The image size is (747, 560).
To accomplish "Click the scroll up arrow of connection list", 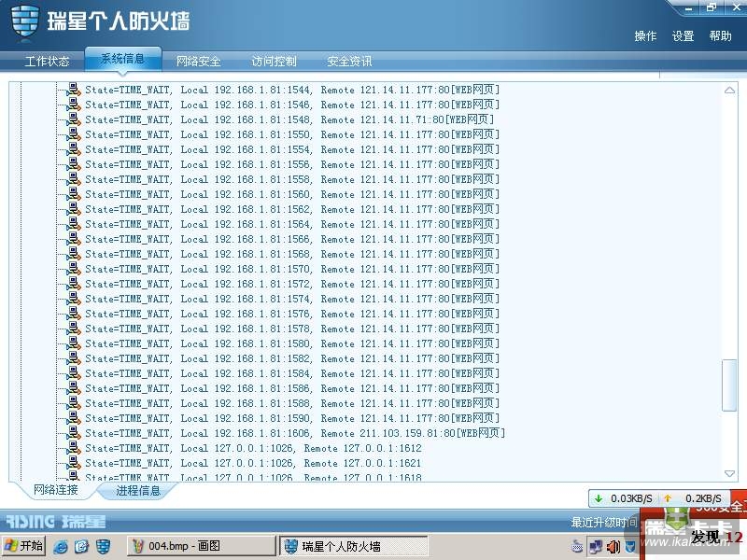I will click(x=729, y=90).
